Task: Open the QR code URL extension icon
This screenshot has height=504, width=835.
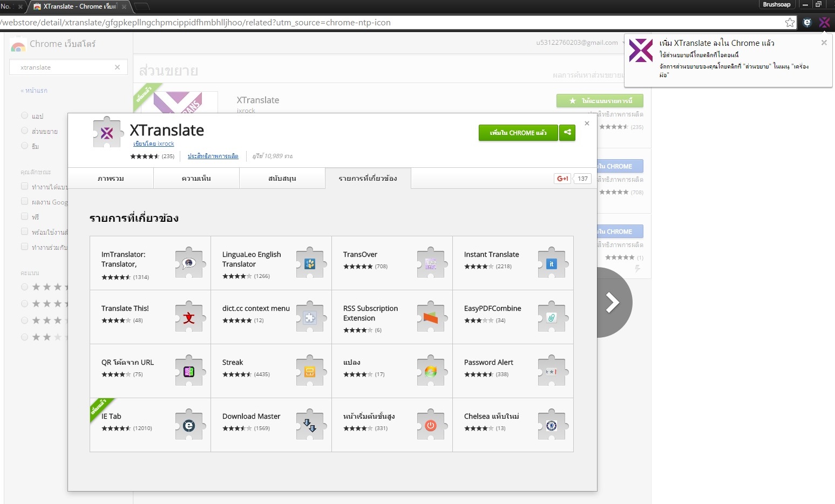Action: point(189,371)
